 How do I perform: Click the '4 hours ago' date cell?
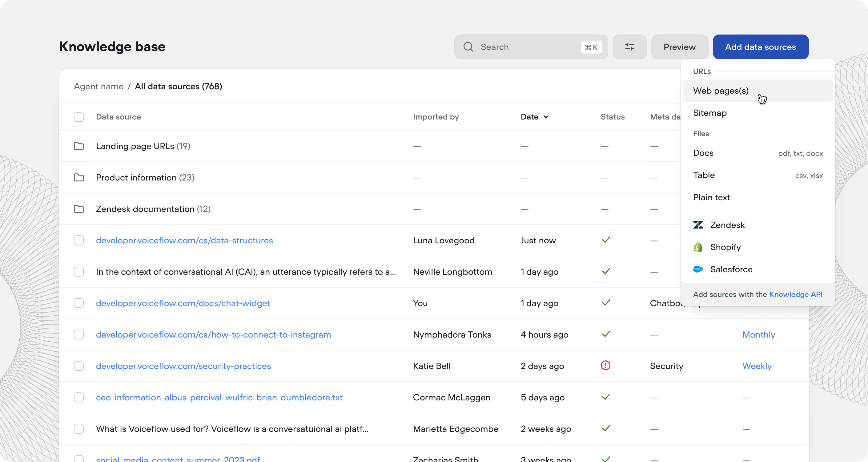pos(544,334)
